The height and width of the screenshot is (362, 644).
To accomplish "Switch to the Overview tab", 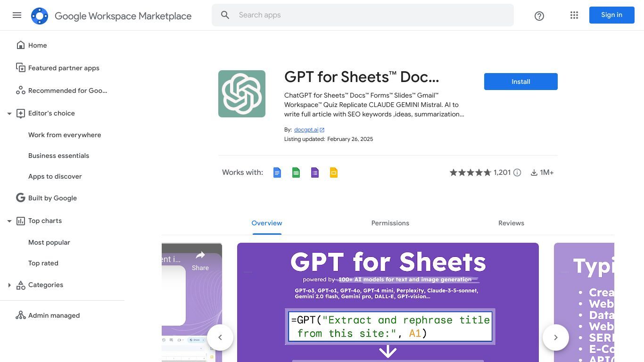I will click(267, 223).
